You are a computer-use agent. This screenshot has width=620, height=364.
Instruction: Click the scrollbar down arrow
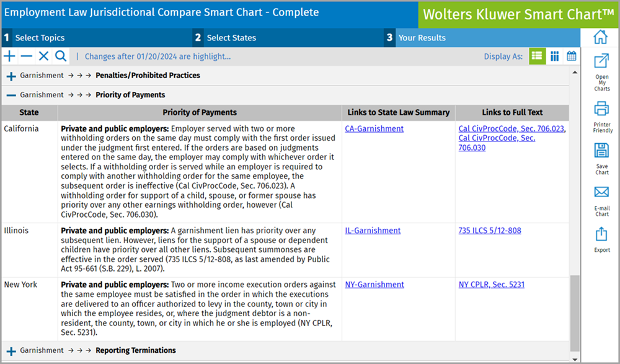[575, 359]
